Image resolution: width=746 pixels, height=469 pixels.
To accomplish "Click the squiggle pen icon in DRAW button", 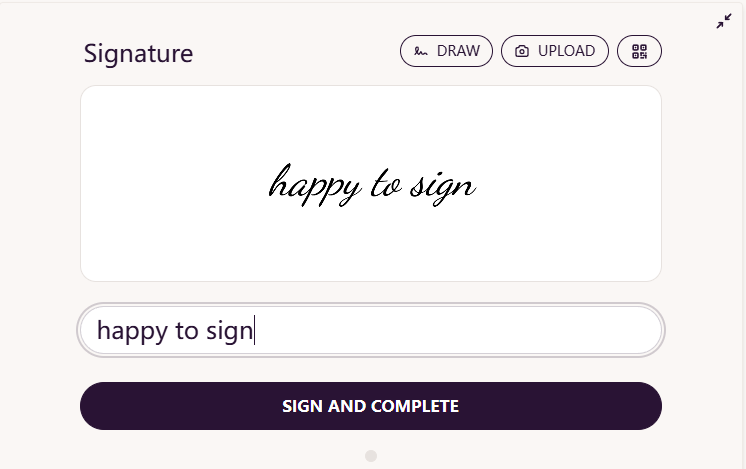I will tap(421, 51).
